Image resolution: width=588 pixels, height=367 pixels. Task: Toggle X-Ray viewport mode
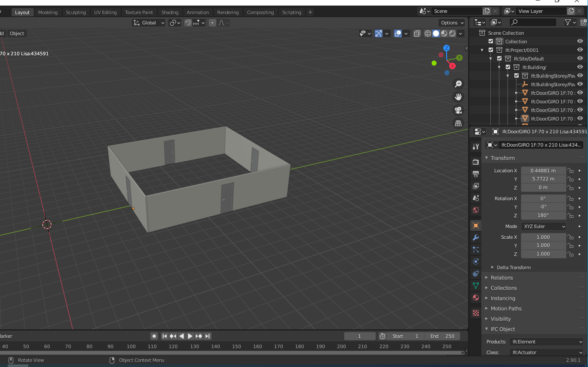[417, 33]
